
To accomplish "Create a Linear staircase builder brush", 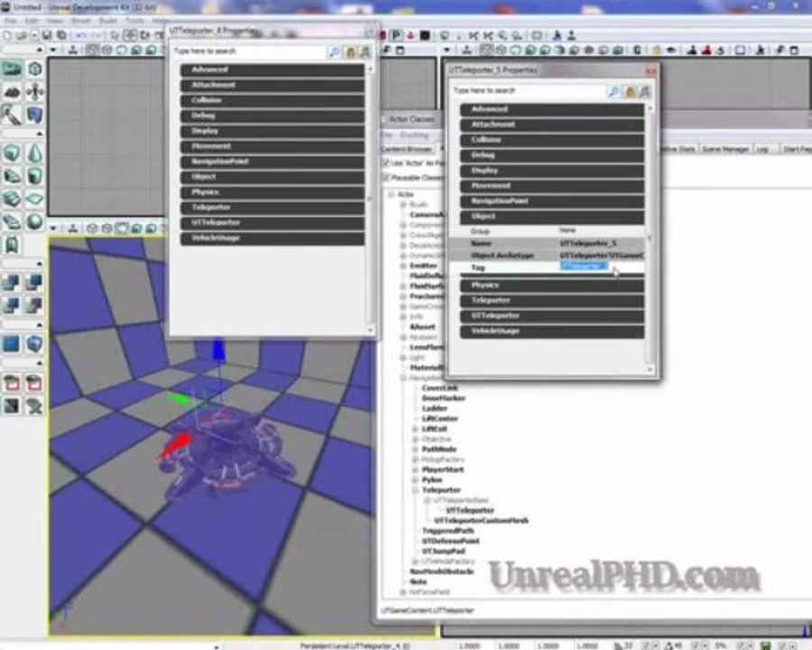I will point(12,199).
